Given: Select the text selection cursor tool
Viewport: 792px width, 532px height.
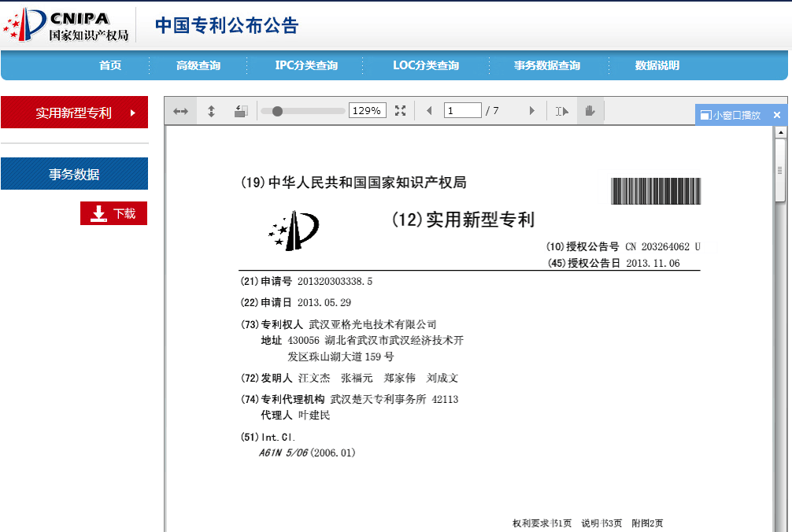Looking at the screenshot, I should click(561, 111).
